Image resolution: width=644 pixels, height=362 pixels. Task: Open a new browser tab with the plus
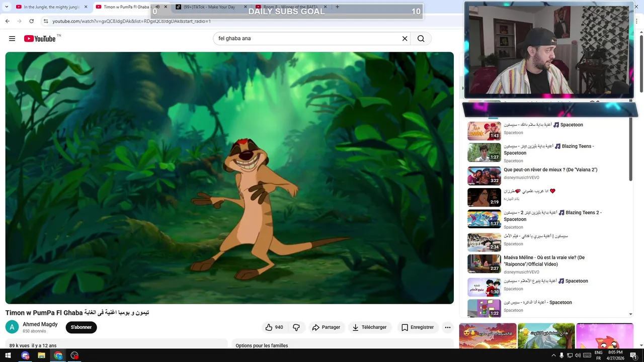point(337,7)
